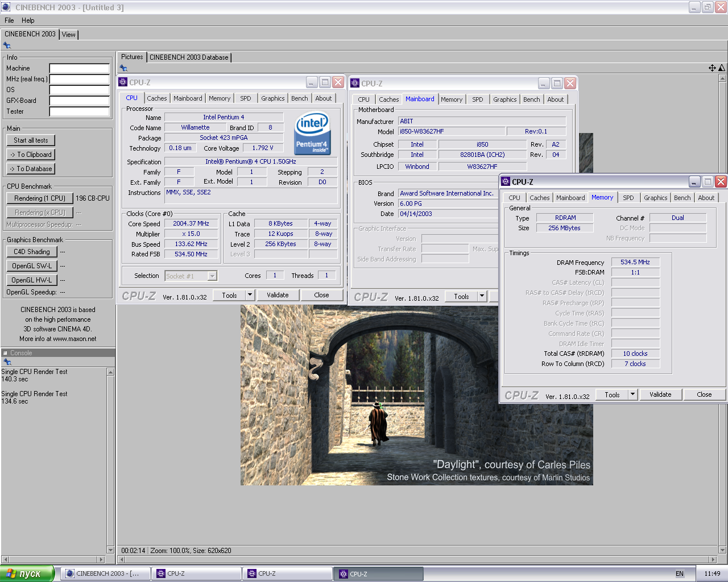This screenshot has height=582, width=728.
Task: Open Graphics tab in the Mainboard window
Action: (x=505, y=99)
